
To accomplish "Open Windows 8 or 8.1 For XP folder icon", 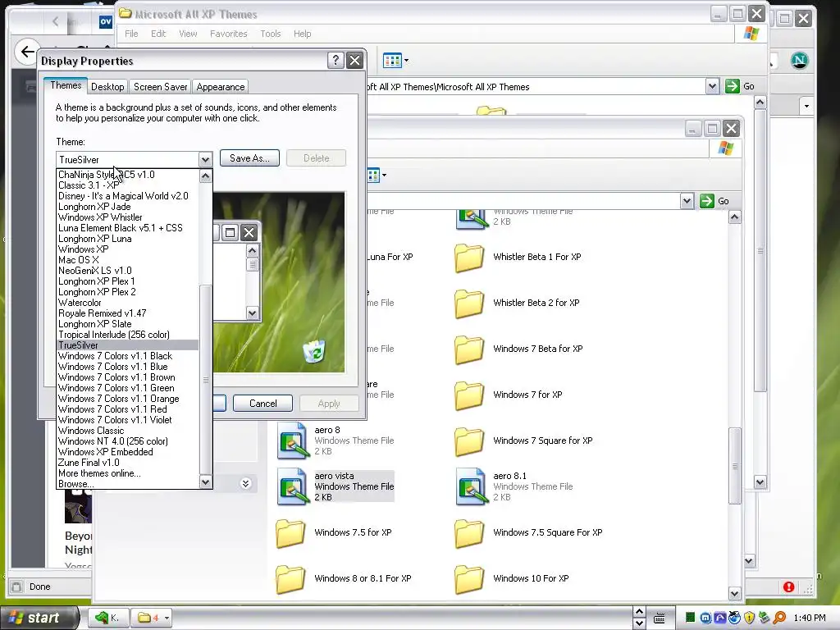I will [290, 579].
